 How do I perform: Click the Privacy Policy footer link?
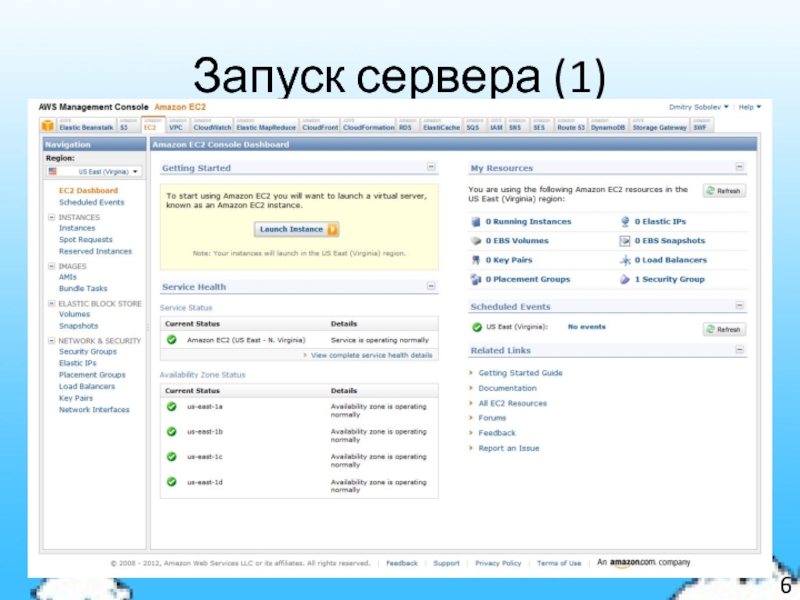click(498, 563)
